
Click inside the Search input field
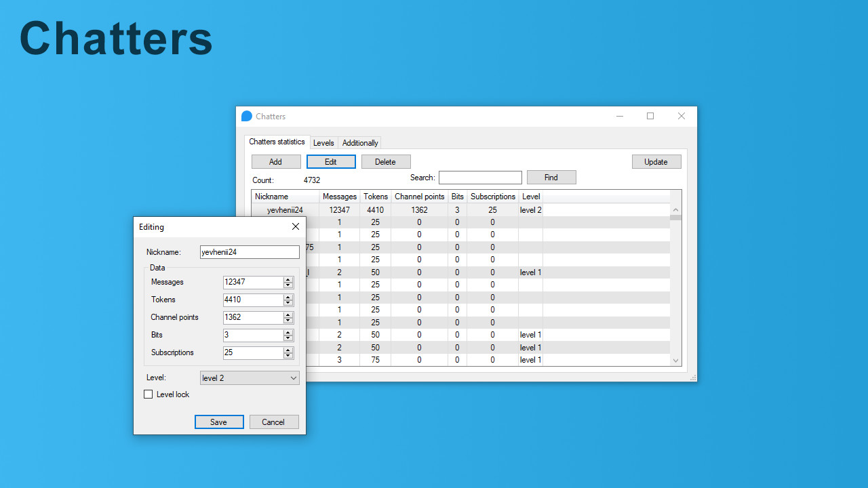click(480, 177)
